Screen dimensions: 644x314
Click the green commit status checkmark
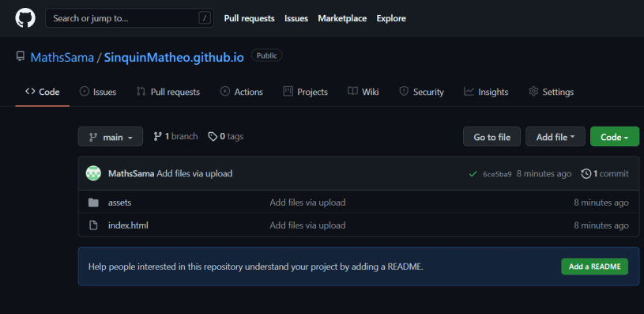tap(473, 174)
